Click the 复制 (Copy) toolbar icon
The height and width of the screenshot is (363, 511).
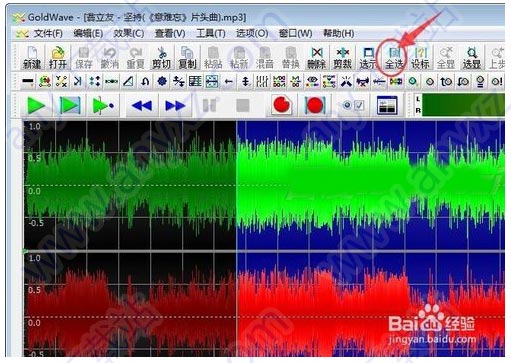(x=187, y=58)
